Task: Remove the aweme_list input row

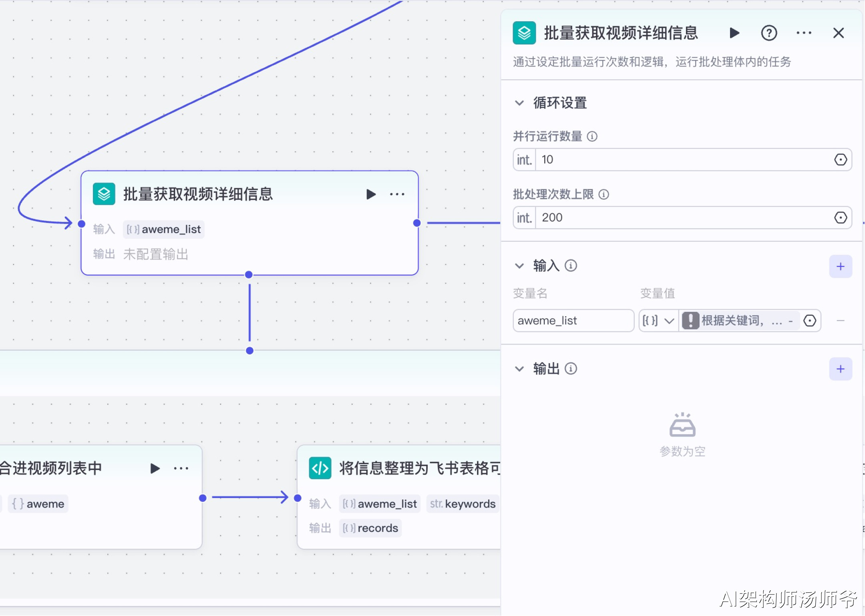Action: pos(840,321)
